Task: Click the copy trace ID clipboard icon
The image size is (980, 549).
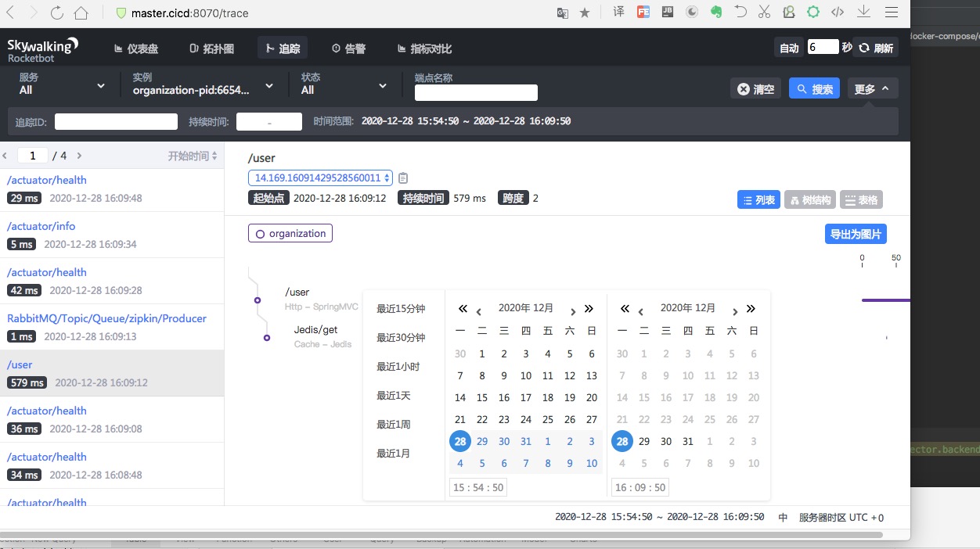Action: click(x=403, y=178)
